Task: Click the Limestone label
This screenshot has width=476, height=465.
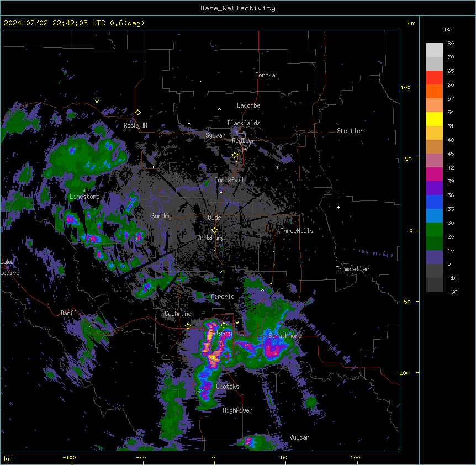Action: pyautogui.click(x=84, y=197)
